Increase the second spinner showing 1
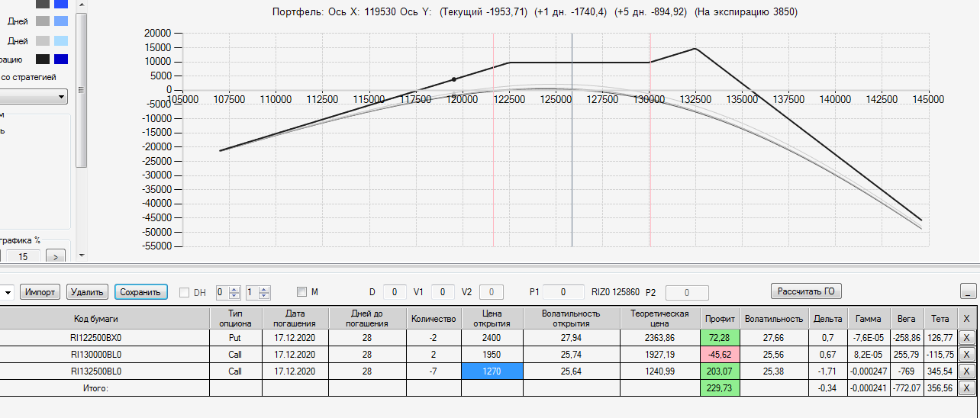The width and height of the screenshot is (980, 418). tap(264, 288)
